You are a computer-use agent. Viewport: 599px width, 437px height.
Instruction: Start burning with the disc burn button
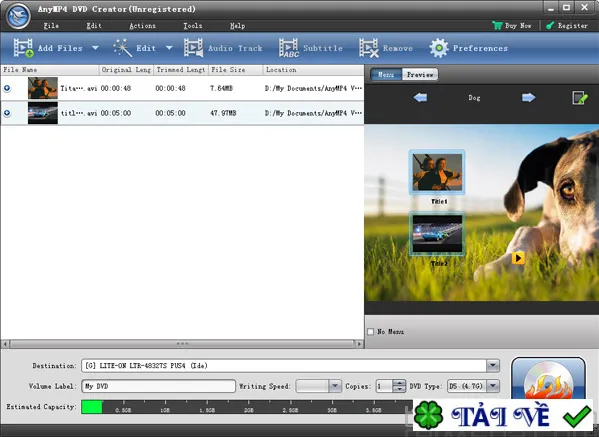548,379
